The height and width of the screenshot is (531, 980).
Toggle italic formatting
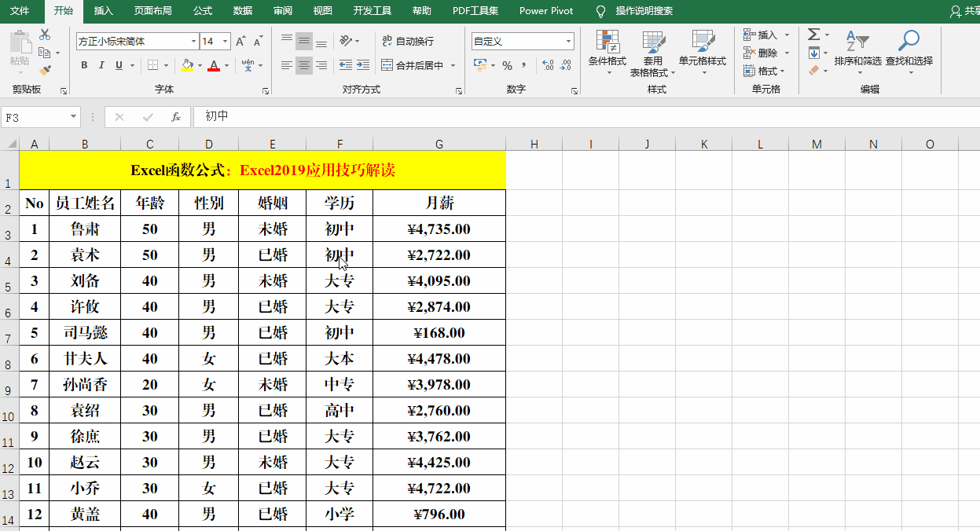click(x=102, y=65)
